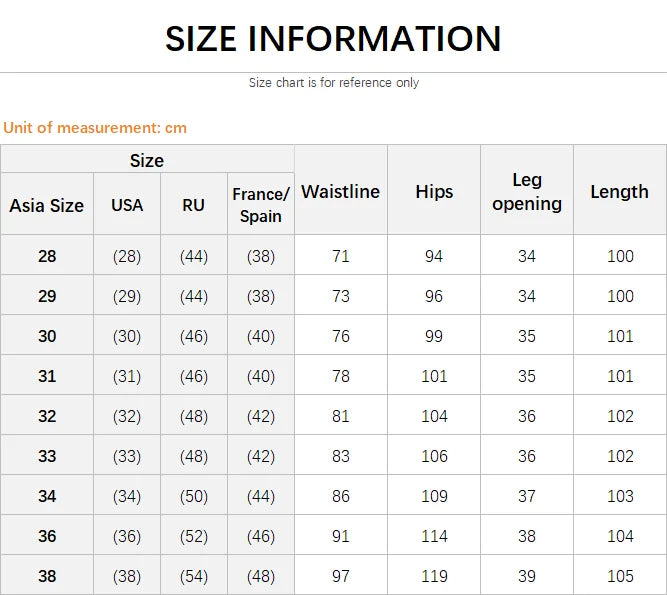
Task: Click the waistline value 76
Action: pos(341,336)
